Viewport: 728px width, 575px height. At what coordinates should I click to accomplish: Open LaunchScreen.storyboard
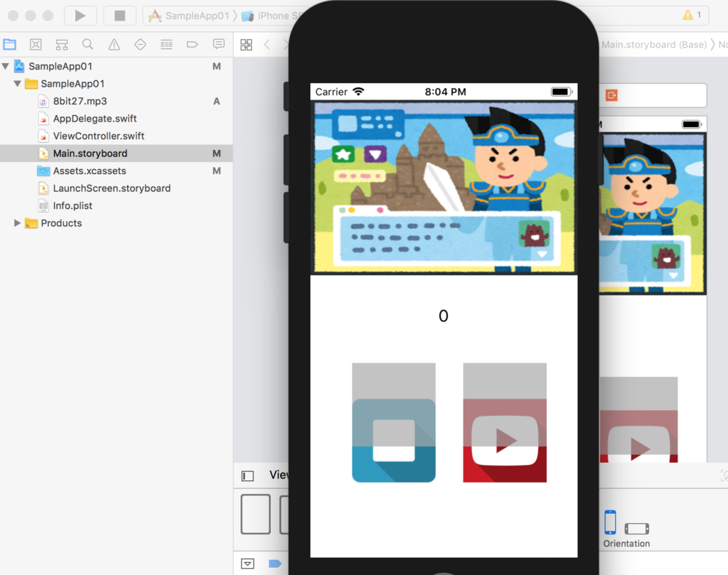112,188
